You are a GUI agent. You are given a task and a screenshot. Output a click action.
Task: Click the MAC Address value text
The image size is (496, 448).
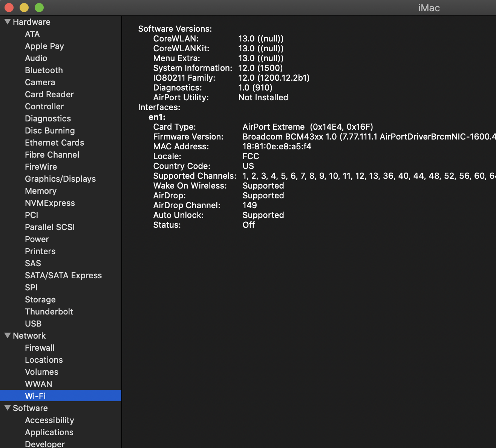pyautogui.click(x=277, y=146)
